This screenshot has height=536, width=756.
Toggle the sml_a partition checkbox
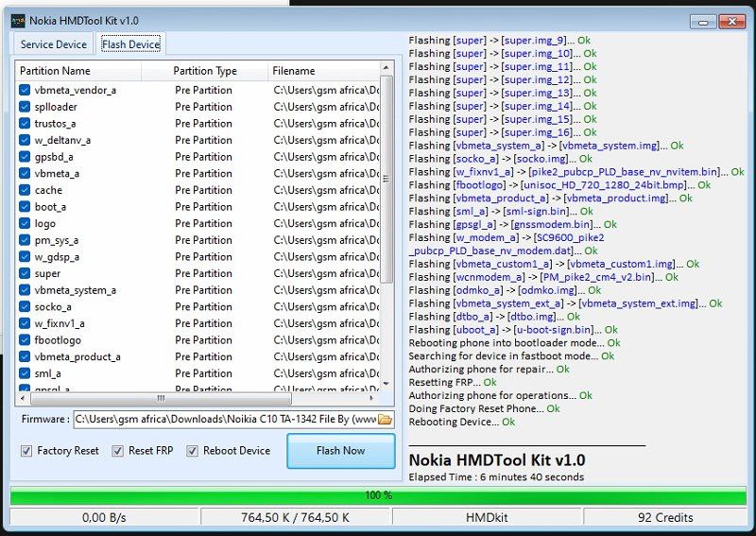tap(25, 373)
